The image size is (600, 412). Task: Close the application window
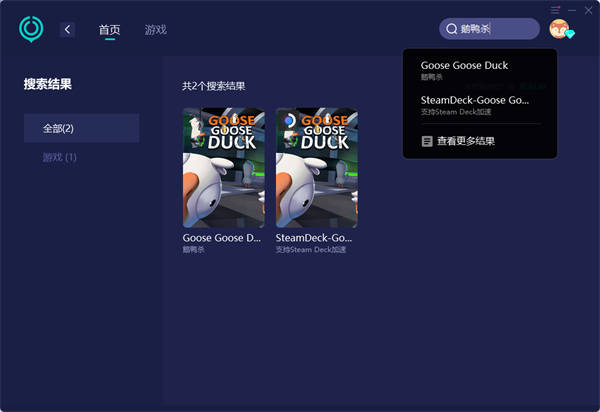coord(589,10)
